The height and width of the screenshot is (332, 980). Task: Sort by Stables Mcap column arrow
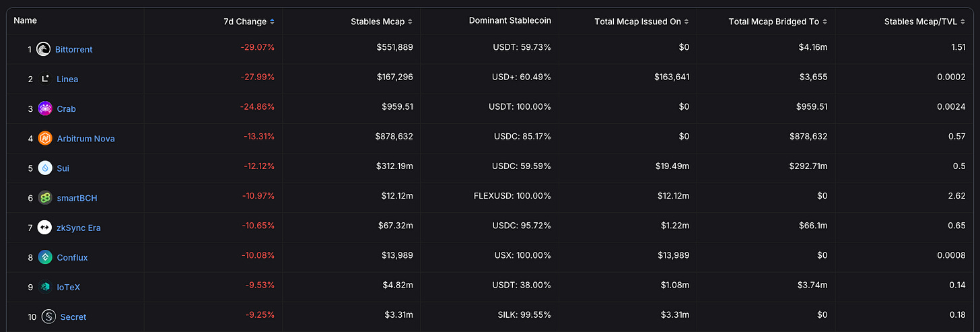(x=410, y=22)
